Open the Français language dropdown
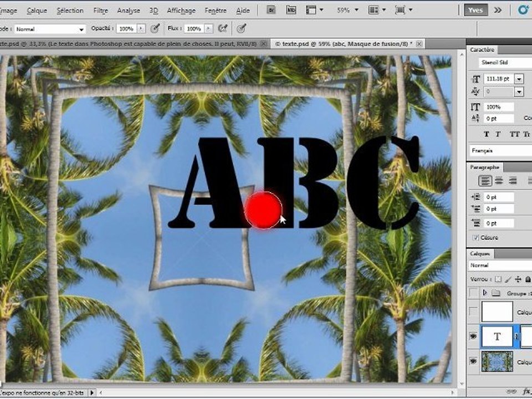Image resolution: width=532 pixels, height=399 pixels. (x=501, y=151)
